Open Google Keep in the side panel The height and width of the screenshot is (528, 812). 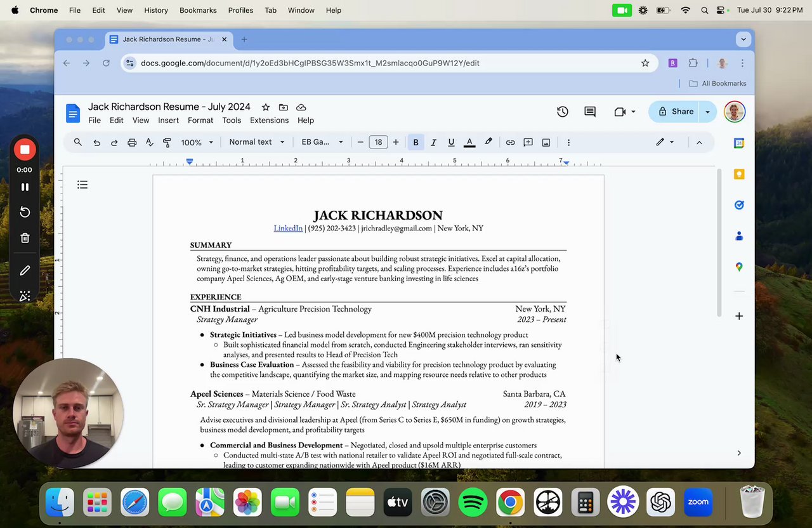(x=739, y=174)
